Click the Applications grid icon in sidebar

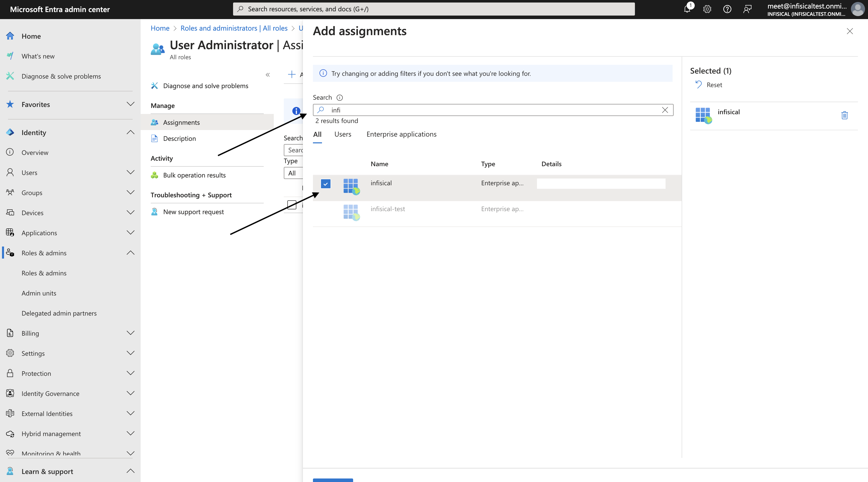(10, 233)
